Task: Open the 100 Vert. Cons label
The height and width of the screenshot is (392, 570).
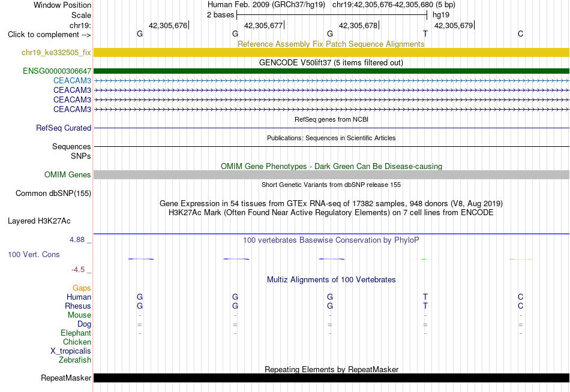Action: [34, 254]
